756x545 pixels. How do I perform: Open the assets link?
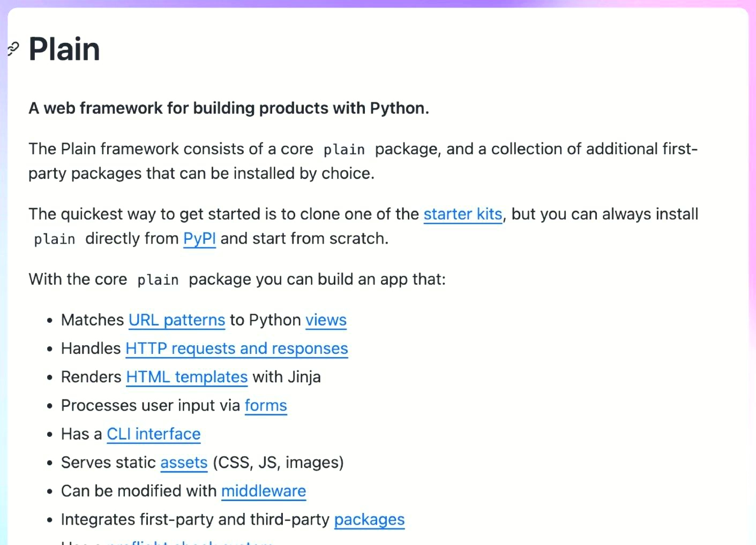[x=184, y=463]
